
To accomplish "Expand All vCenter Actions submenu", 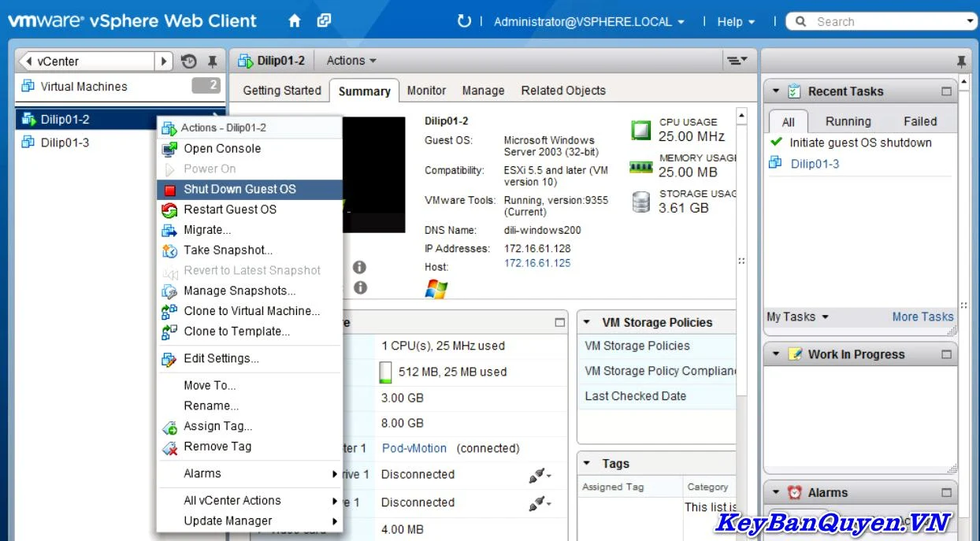I will tap(335, 501).
